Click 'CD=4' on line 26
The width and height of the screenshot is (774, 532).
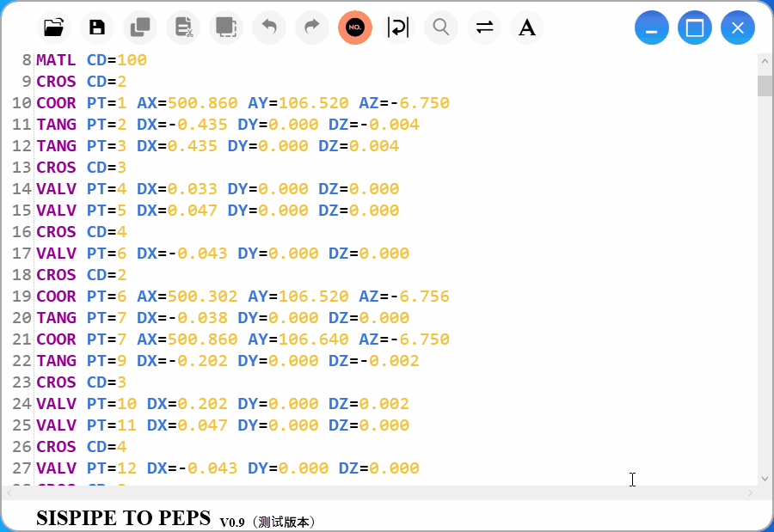107,447
